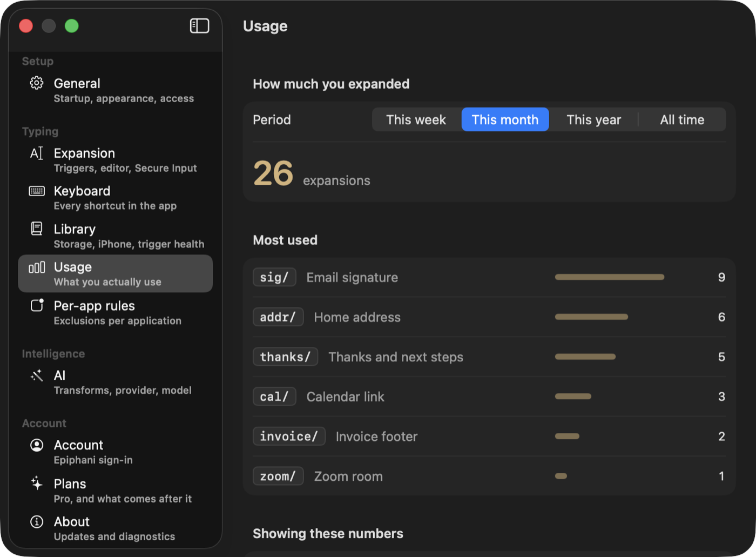Image resolution: width=756 pixels, height=557 pixels.
Task: Click the Calendar link label
Action: 346,397
